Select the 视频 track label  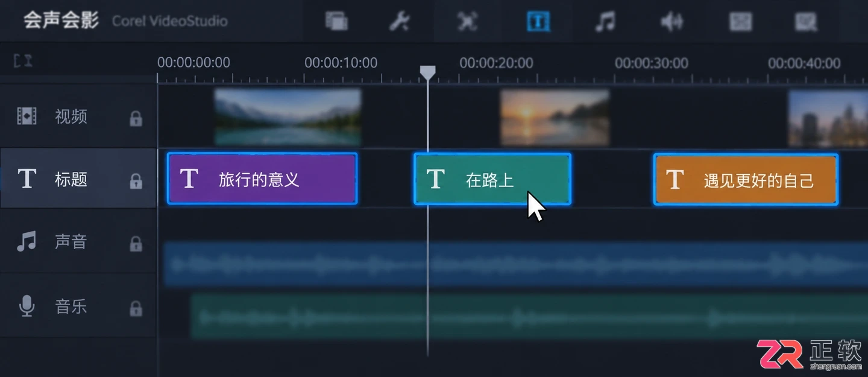pos(71,116)
